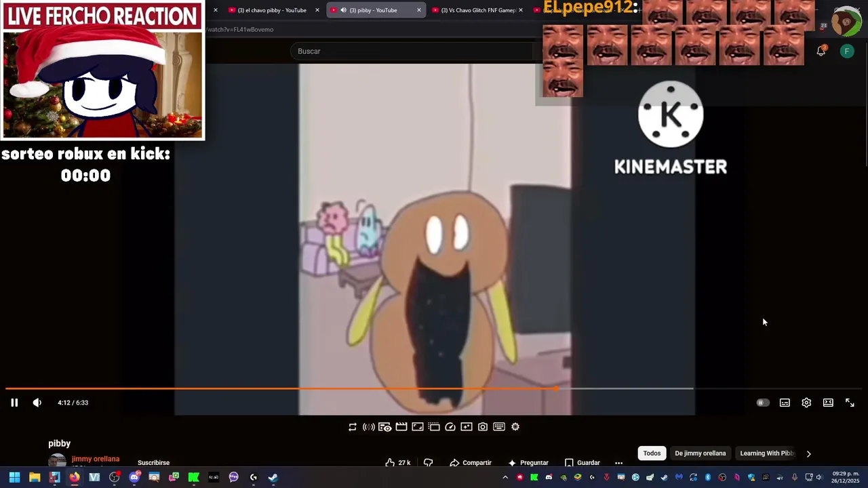
Task: Switch to the Vs Chavo Glitch FNF tab
Action: 477,10
